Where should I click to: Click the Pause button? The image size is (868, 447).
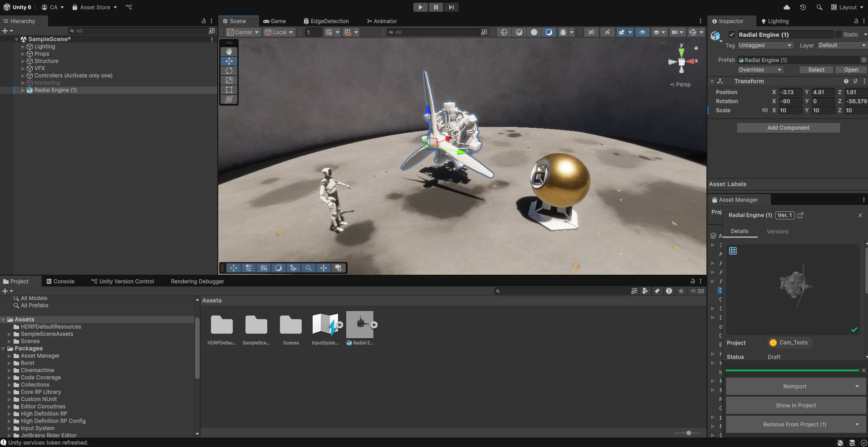436,7
